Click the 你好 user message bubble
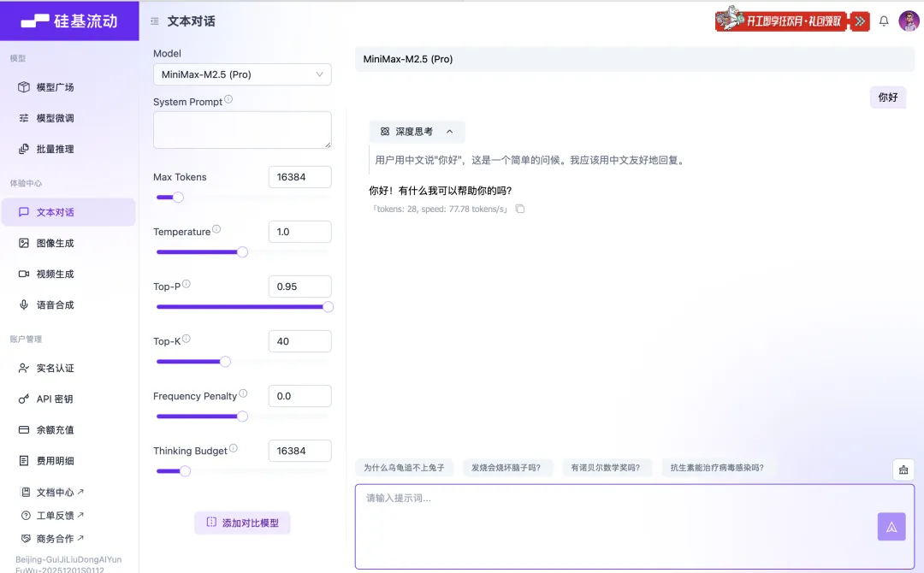Viewport: 924px width, 573px height. (888, 97)
